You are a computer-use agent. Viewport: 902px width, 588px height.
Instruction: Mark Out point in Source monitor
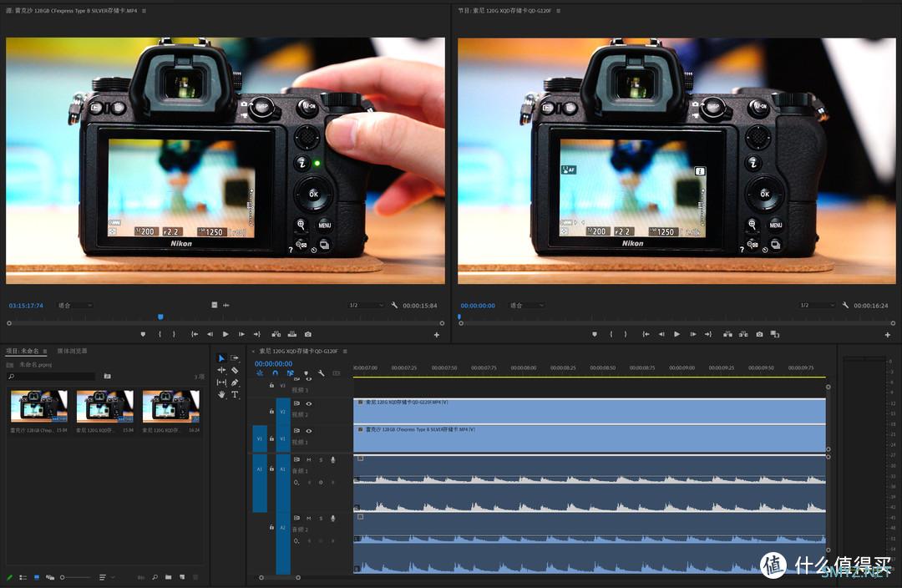[174, 334]
